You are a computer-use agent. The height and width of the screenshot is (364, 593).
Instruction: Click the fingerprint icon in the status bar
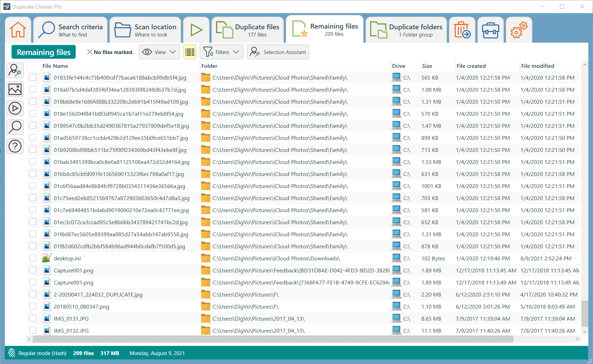12,353
